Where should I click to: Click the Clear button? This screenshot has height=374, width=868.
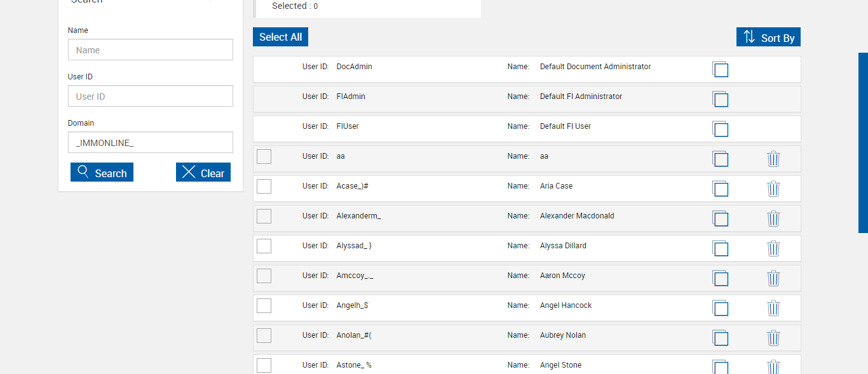(x=203, y=173)
